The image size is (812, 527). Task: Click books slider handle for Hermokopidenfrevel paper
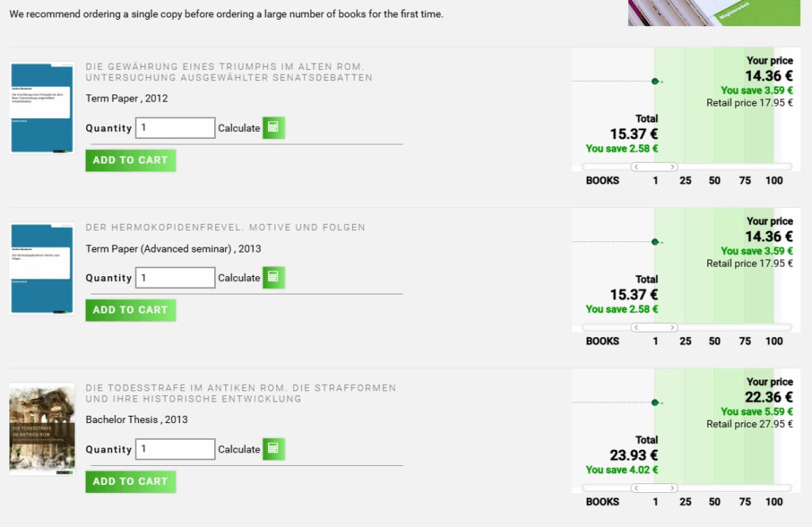(654, 327)
